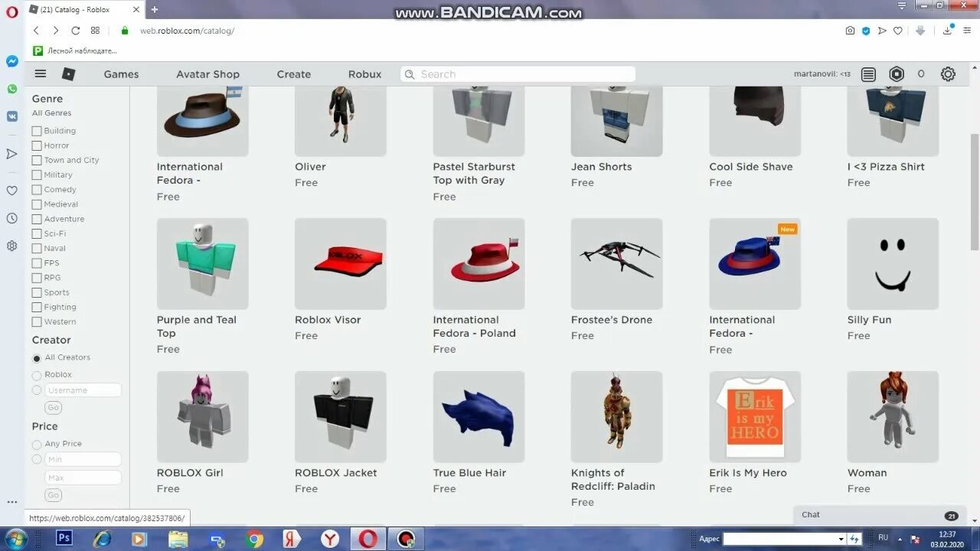Viewport: 980px width, 551px height.
Task: Tick the Comedy genre checkbox
Action: 37,190
